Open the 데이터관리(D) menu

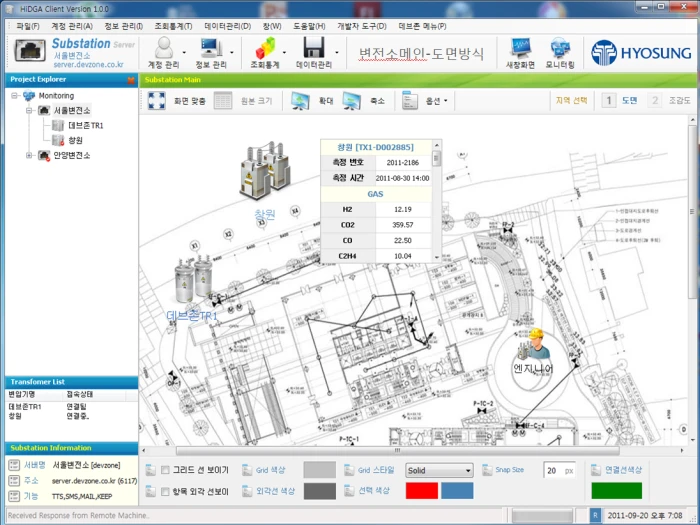(x=228, y=26)
